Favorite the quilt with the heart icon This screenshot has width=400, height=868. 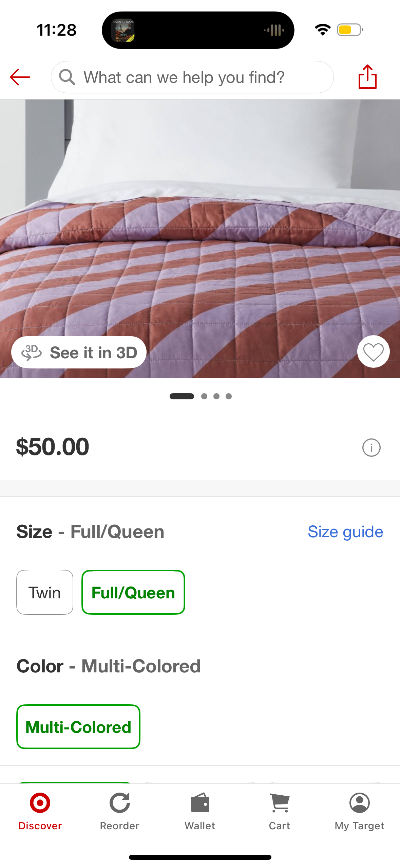(373, 351)
